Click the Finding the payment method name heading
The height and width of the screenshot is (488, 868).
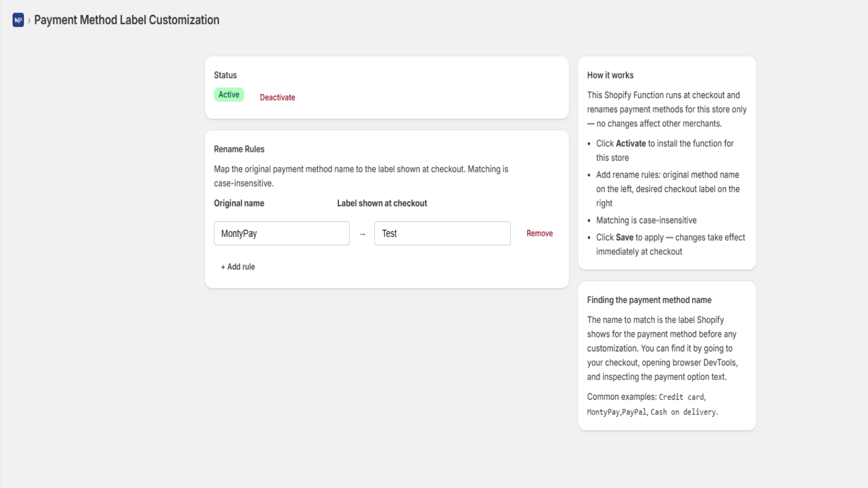649,300
